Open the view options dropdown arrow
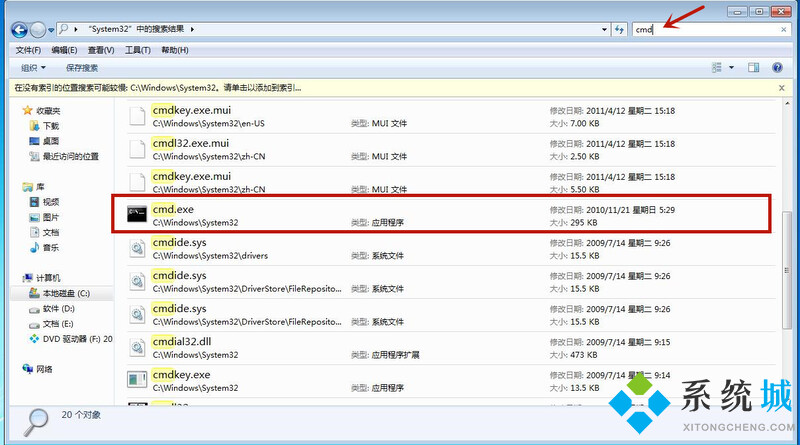 pyautogui.click(x=731, y=67)
